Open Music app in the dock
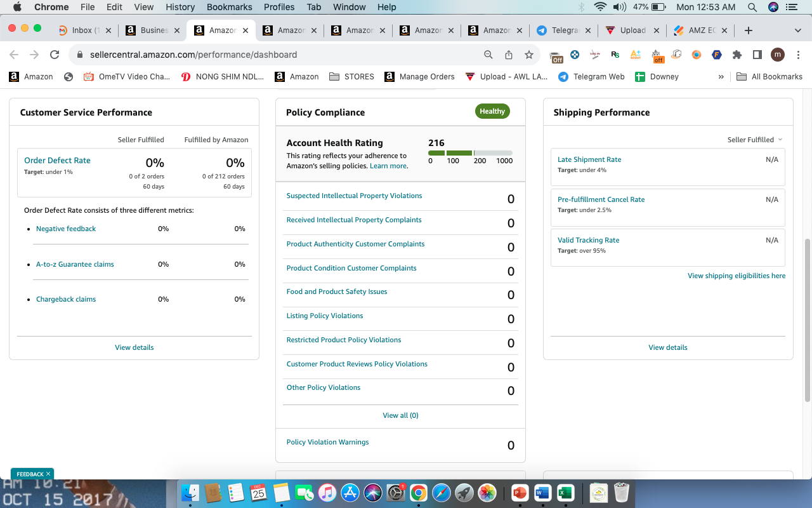Viewport: 812px width, 508px height. 327,492
